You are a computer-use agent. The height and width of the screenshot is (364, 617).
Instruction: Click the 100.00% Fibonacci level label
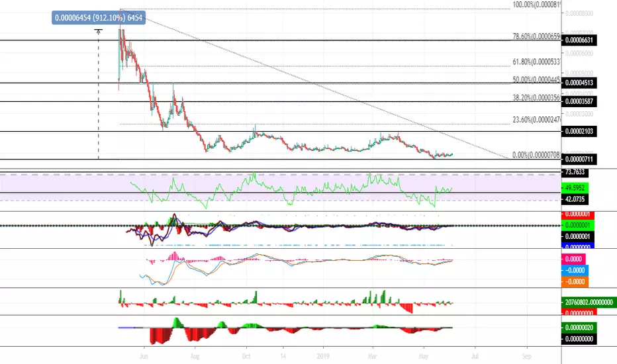pos(536,5)
